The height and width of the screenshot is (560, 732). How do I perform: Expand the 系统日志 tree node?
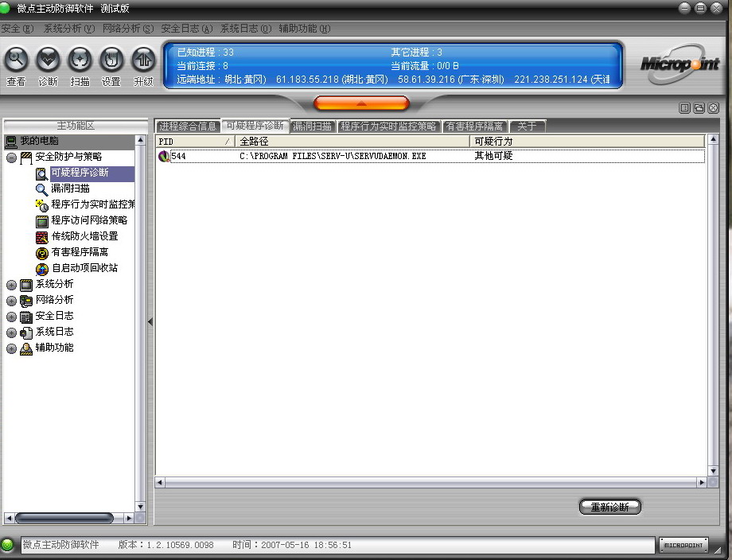pyautogui.click(x=12, y=332)
